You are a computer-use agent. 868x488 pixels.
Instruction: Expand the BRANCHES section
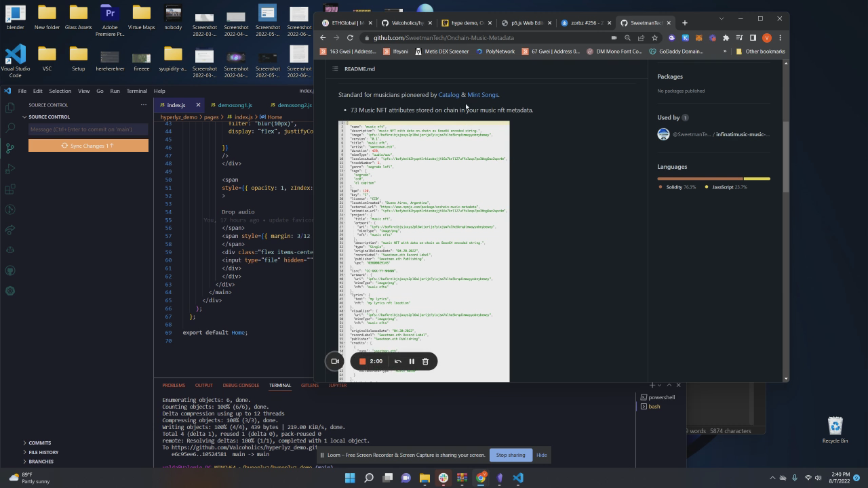pyautogui.click(x=41, y=462)
